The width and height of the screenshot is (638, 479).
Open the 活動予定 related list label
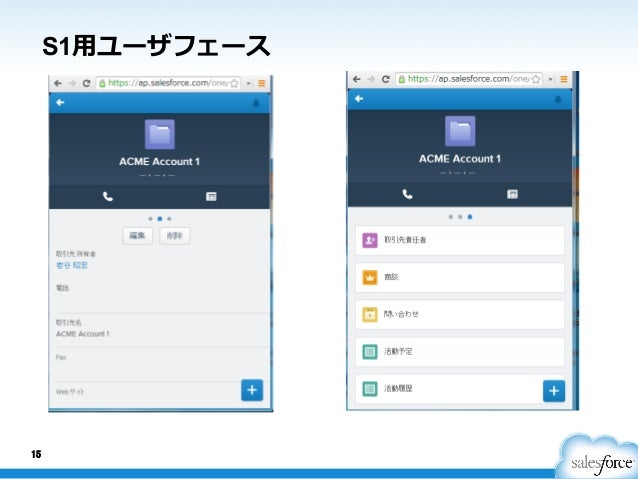point(398,351)
